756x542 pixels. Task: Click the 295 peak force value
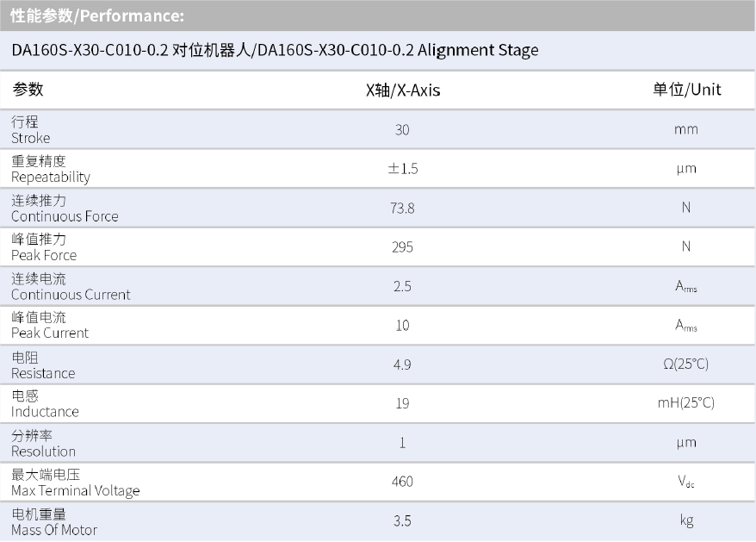point(402,247)
